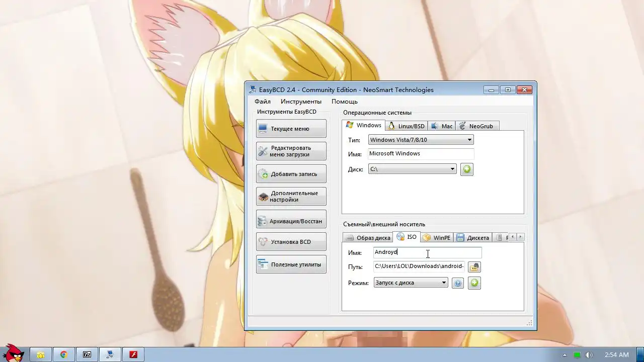Open Редактировать меню загрузки section
Image resolution: width=644 pixels, height=362 pixels.
pyautogui.click(x=291, y=151)
